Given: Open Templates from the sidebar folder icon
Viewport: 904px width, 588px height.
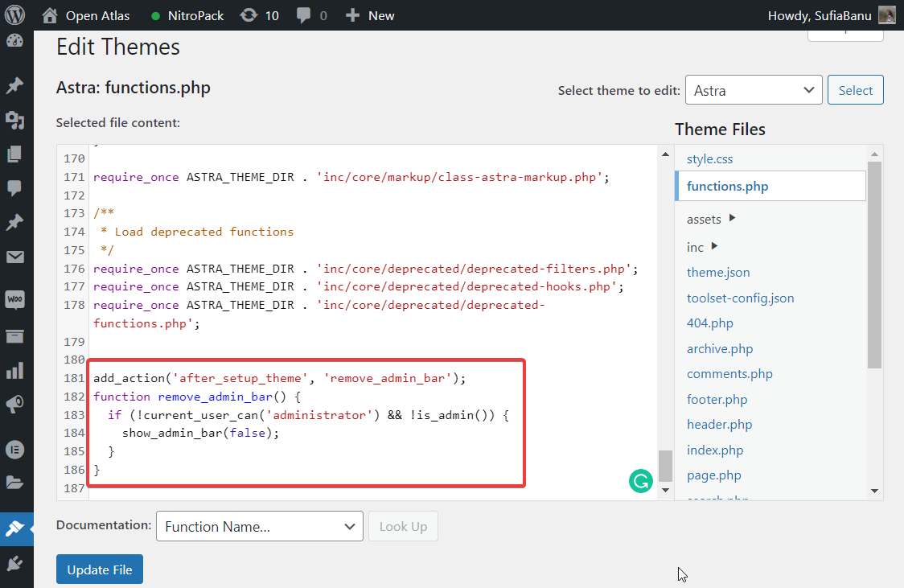Looking at the screenshot, I should 15,483.
